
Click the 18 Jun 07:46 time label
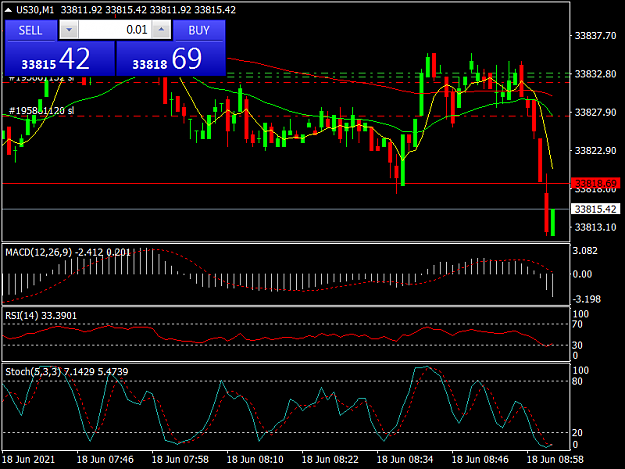click(105, 459)
